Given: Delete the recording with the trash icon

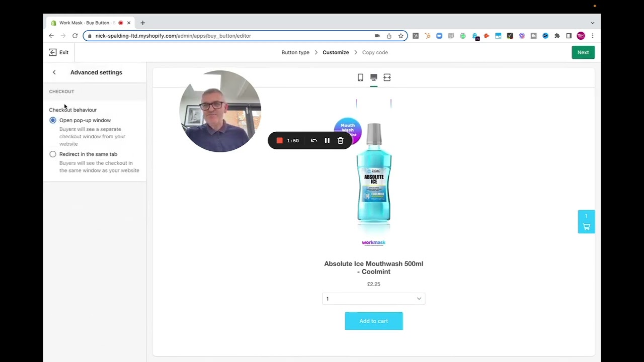Looking at the screenshot, I should click(341, 141).
